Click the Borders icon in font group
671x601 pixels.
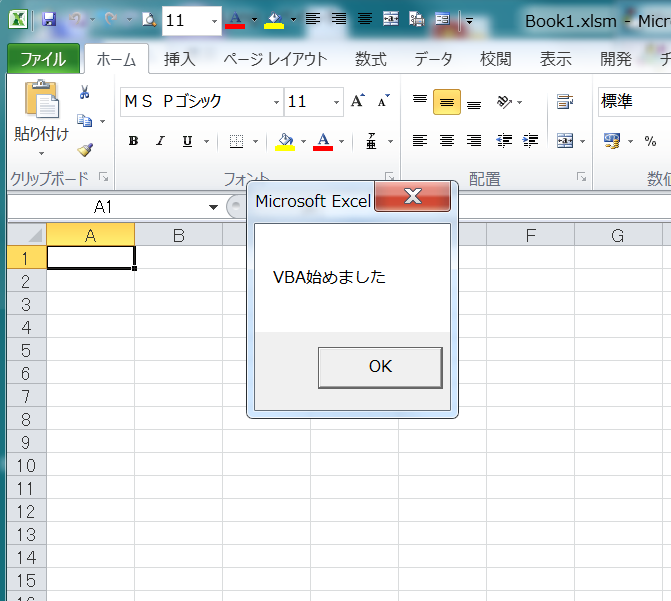236,141
